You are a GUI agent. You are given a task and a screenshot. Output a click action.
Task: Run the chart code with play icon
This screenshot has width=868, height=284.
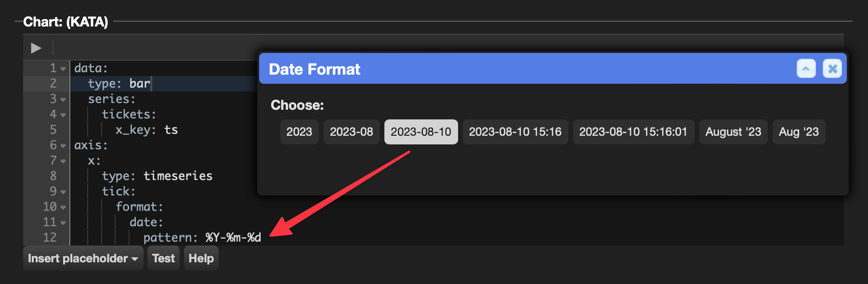(36, 48)
